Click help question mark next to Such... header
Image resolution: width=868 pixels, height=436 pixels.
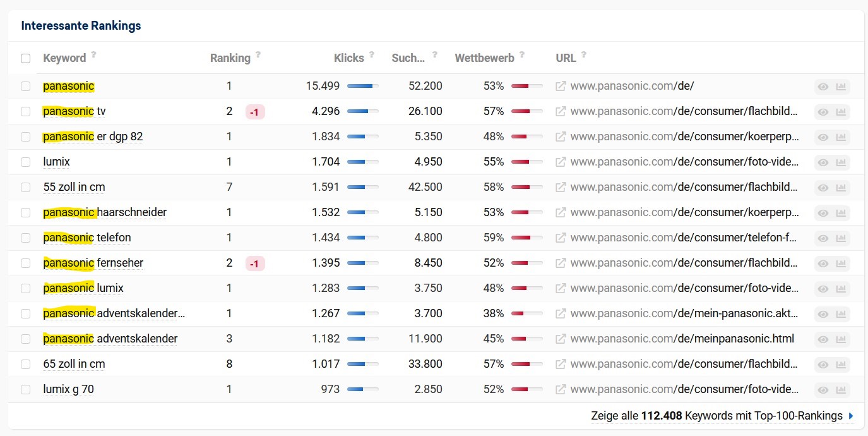(x=433, y=54)
